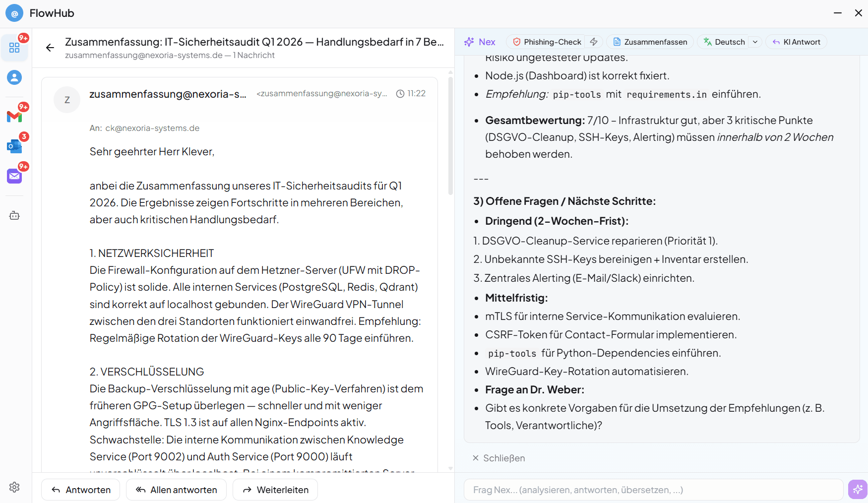Go back using the arrow beside the subject
Screen dimensions: 868x503
point(50,48)
